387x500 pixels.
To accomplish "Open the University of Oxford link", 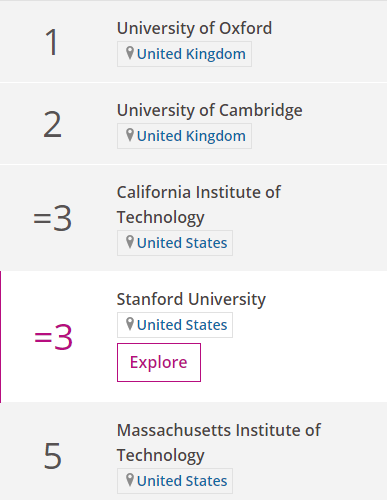I will (x=194, y=28).
